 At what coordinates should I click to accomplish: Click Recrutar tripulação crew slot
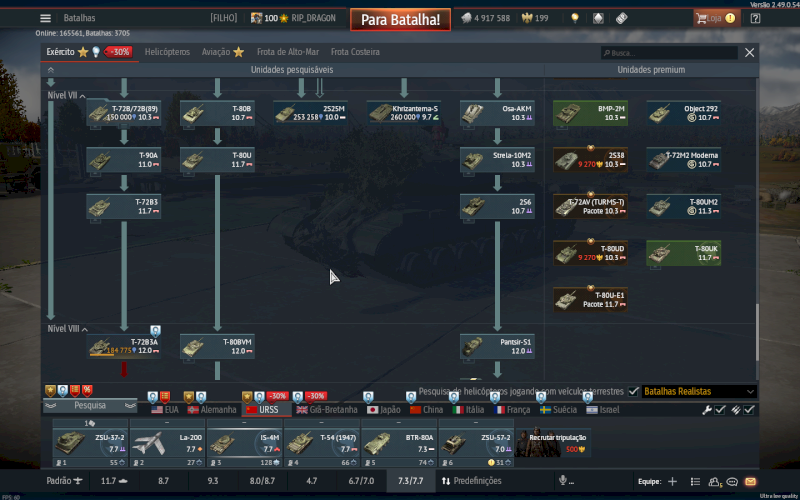click(x=555, y=440)
